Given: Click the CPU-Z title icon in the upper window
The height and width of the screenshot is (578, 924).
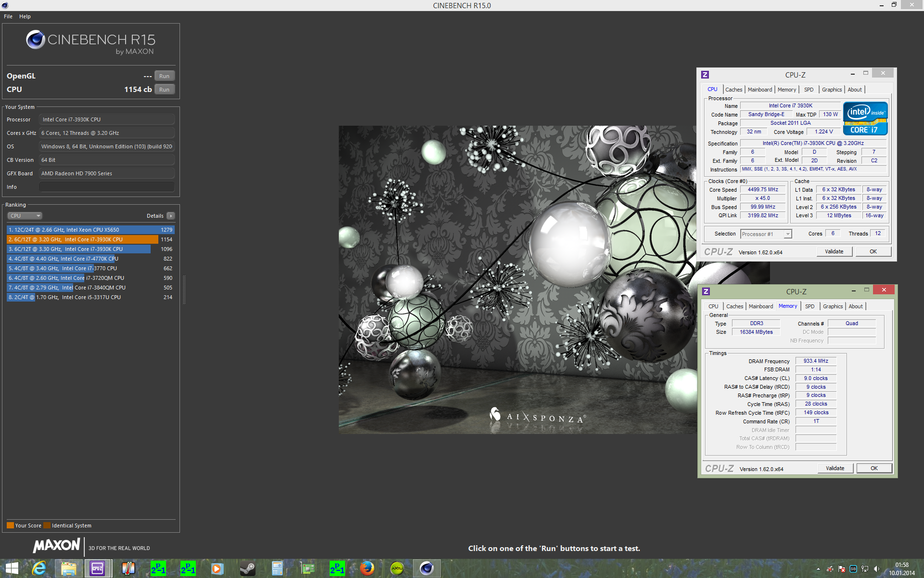Looking at the screenshot, I should coord(705,75).
